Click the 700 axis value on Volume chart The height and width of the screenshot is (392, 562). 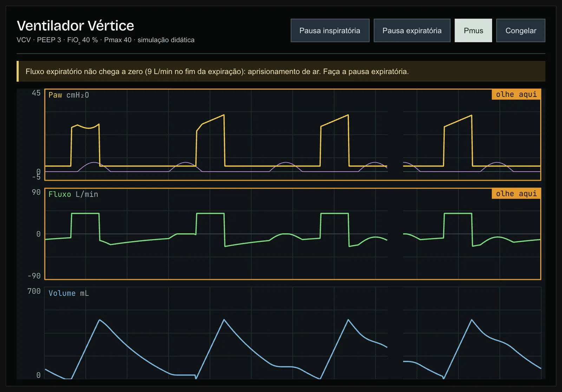(x=34, y=291)
